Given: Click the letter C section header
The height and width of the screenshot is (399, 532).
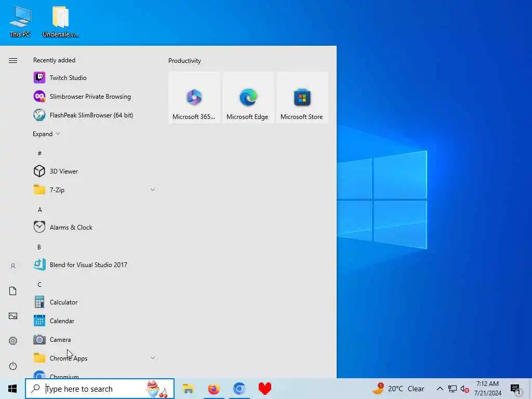Looking at the screenshot, I should [x=39, y=284].
